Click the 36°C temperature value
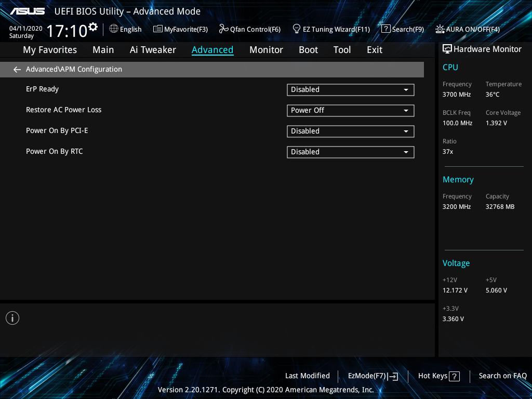 point(493,95)
